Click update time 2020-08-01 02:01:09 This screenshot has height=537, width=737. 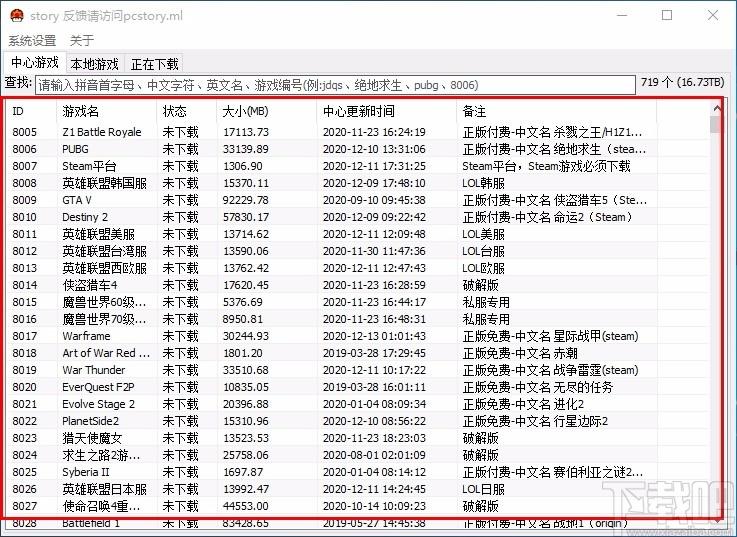click(x=374, y=455)
